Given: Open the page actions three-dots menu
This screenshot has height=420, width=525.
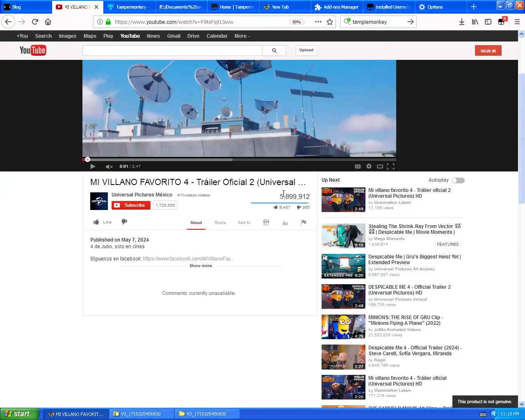Looking at the screenshot, I should pyautogui.click(x=318, y=22).
